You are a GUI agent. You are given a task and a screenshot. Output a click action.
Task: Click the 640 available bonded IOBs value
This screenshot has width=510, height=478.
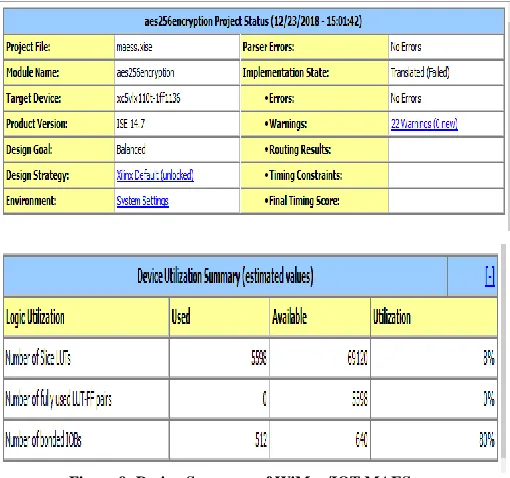point(361,440)
